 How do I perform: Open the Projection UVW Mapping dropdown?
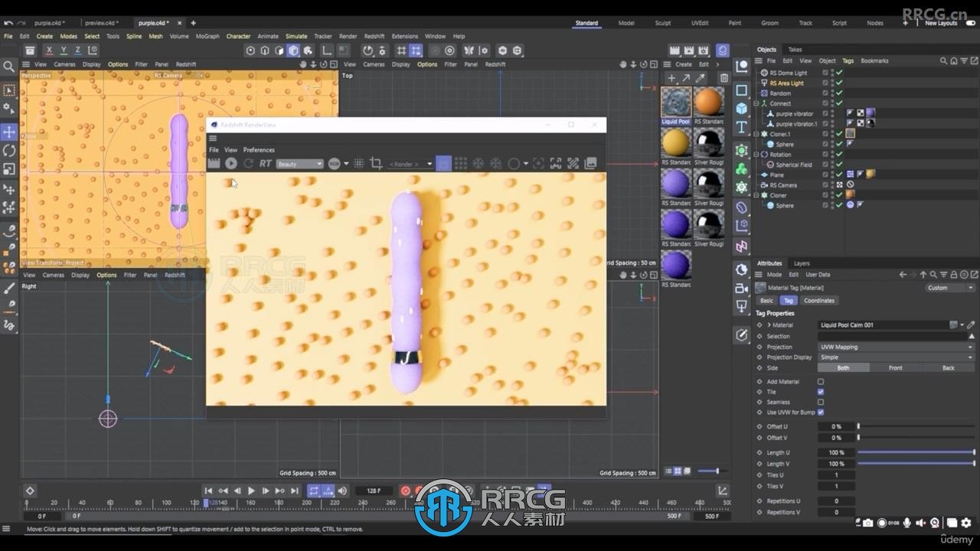896,347
